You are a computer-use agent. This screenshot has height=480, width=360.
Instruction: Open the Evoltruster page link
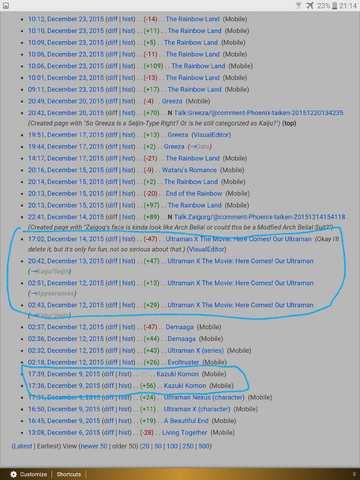click(183, 362)
